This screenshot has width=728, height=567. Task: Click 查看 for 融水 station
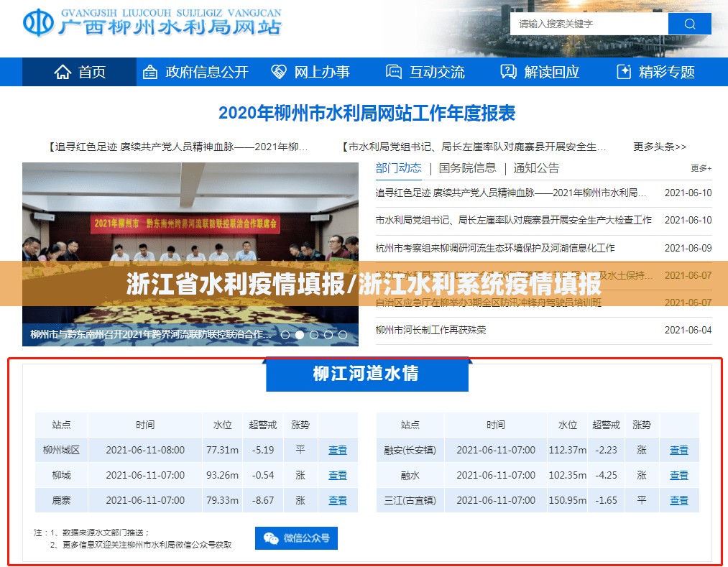(679, 475)
